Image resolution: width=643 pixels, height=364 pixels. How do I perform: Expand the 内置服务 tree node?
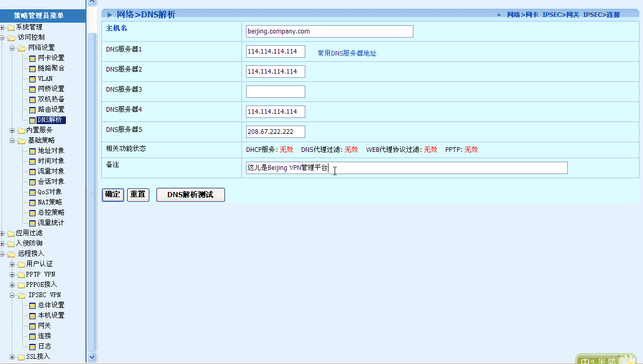point(12,130)
